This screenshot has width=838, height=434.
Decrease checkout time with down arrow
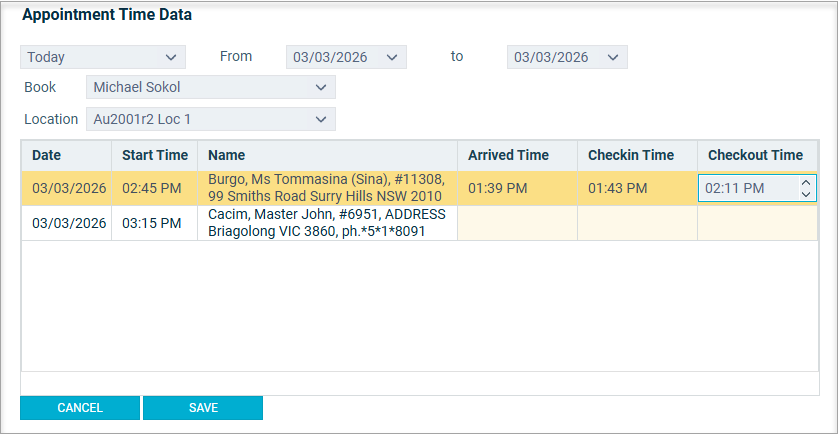tap(806, 194)
